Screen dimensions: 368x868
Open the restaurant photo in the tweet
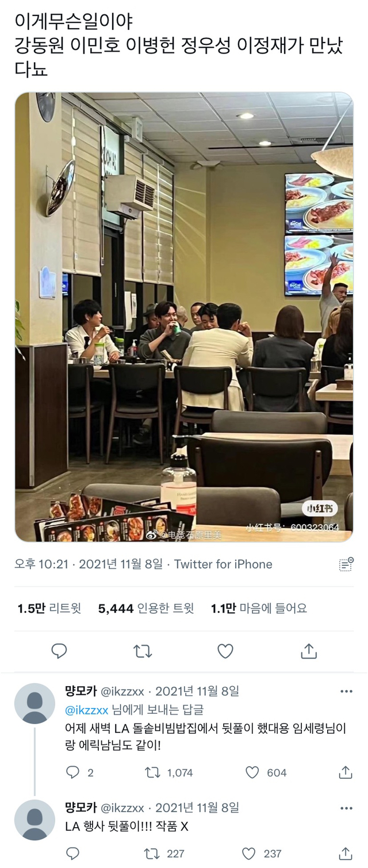(184, 317)
